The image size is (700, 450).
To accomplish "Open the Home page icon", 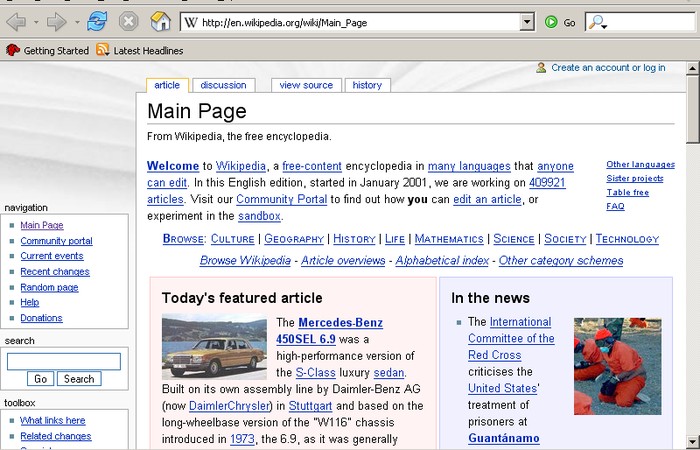I will tap(160, 21).
